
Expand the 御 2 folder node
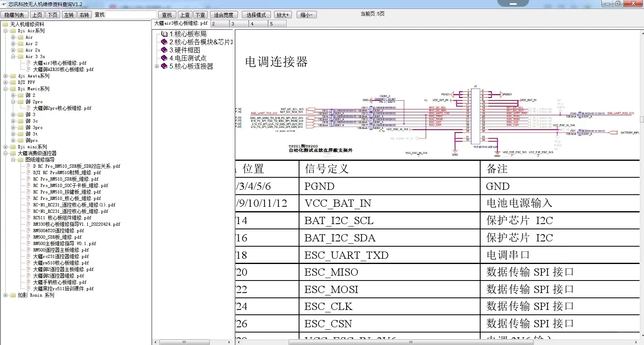13,95
